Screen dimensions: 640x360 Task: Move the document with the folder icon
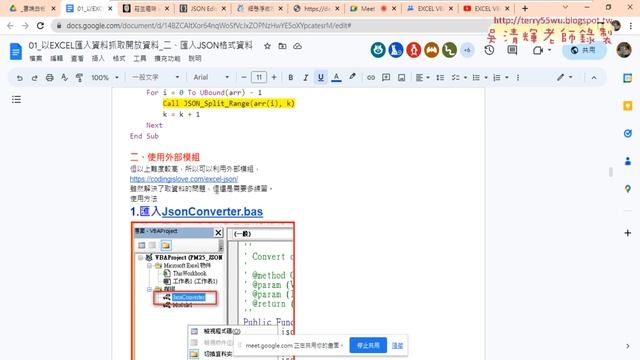282,46
